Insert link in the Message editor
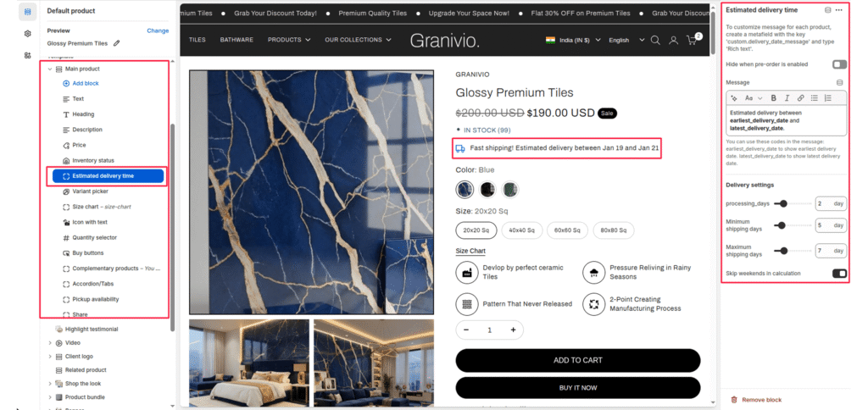The height and width of the screenshot is (410, 868). click(800, 98)
